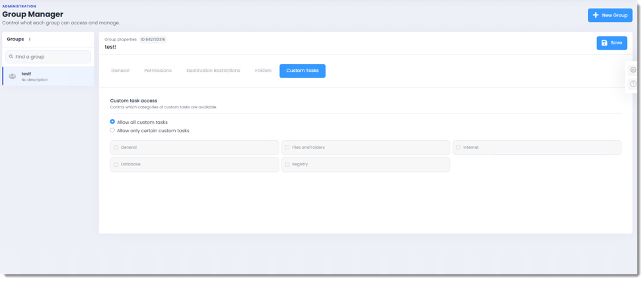Select the test! group in the list

48,76
